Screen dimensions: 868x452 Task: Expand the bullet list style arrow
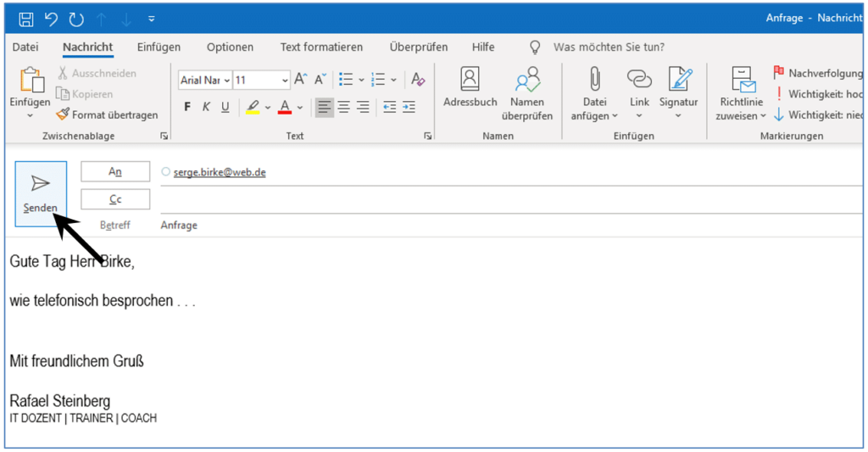coord(361,80)
